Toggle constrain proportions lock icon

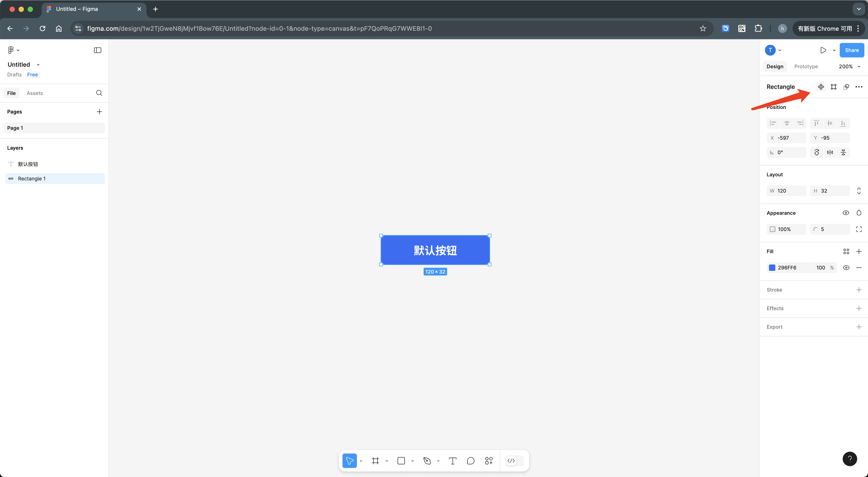859,191
